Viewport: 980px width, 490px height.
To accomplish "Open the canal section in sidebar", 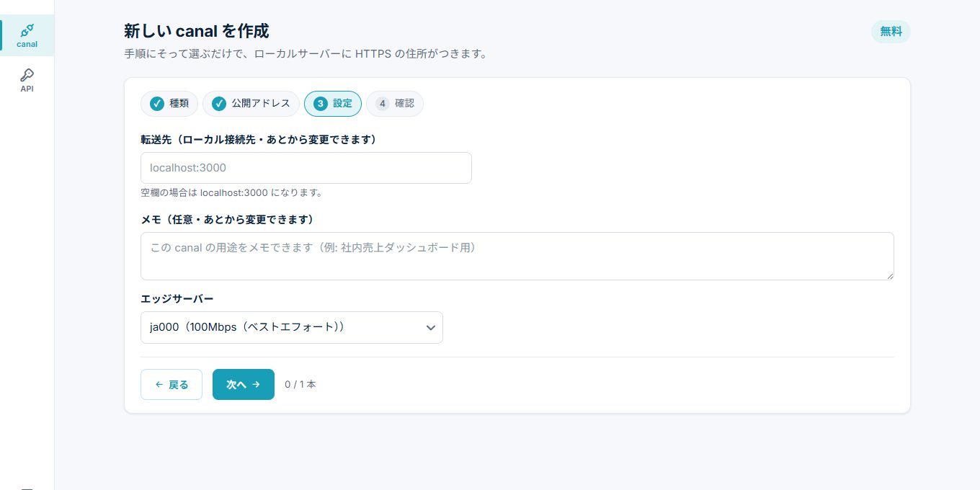I will coord(27,35).
